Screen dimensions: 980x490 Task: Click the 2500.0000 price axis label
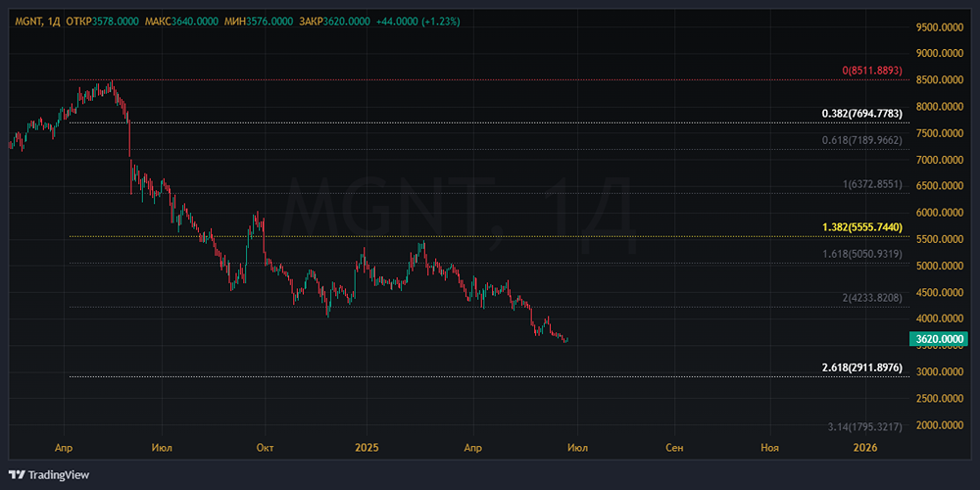point(940,399)
